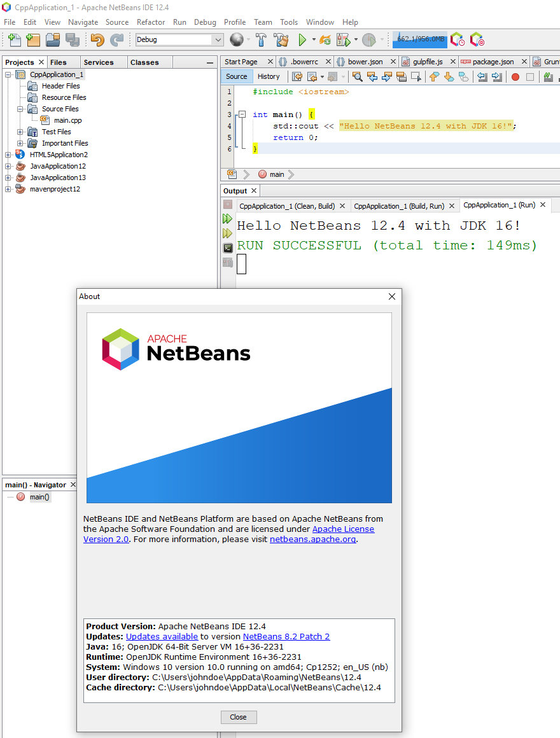Click the Open Project toolbar icon
This screenshot has width=560, height=738.
pos(53,40)
